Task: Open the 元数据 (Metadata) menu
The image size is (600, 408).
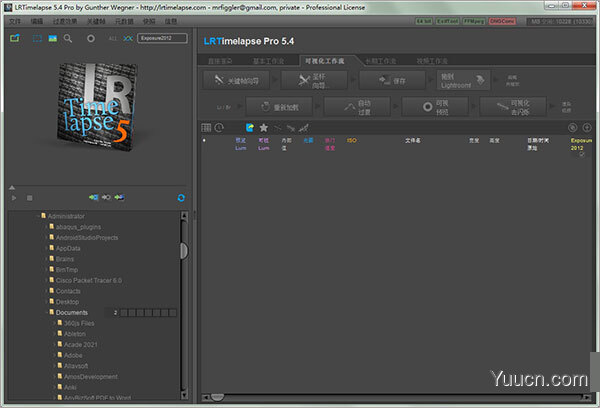Action: (x=124, y=21)
